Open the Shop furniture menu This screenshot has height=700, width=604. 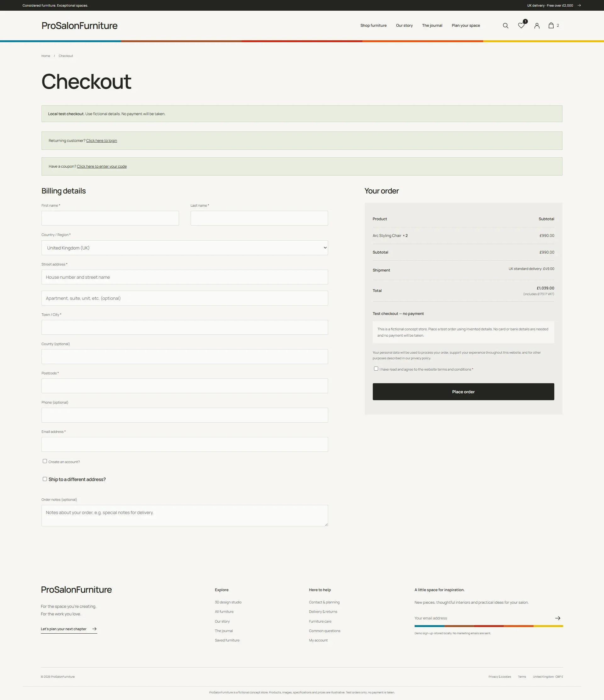[x=373, y=26]
